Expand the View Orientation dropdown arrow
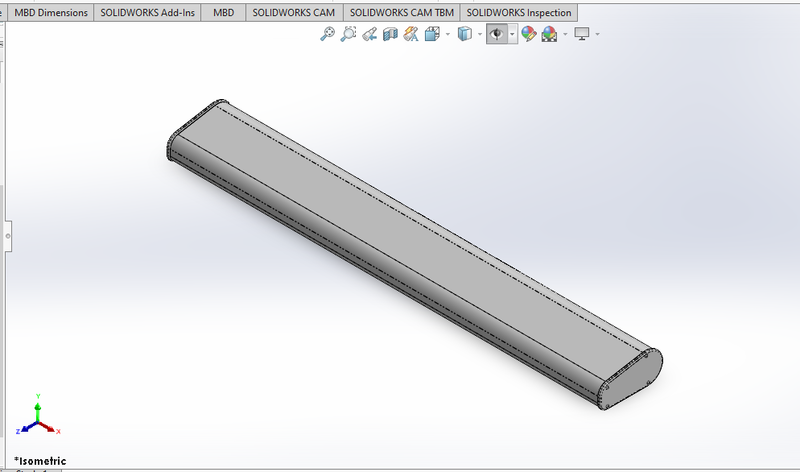 pyautogui.click(x=447, y=34)
